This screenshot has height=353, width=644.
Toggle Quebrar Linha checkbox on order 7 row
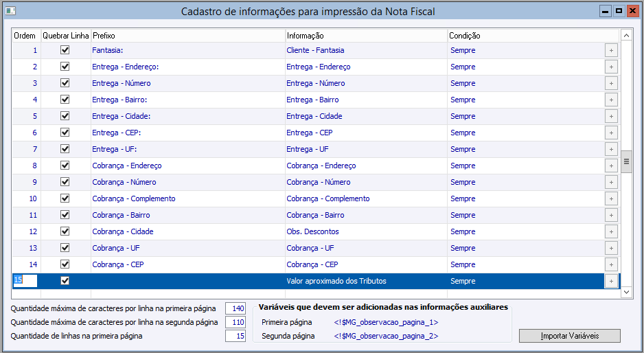(65, 149)
